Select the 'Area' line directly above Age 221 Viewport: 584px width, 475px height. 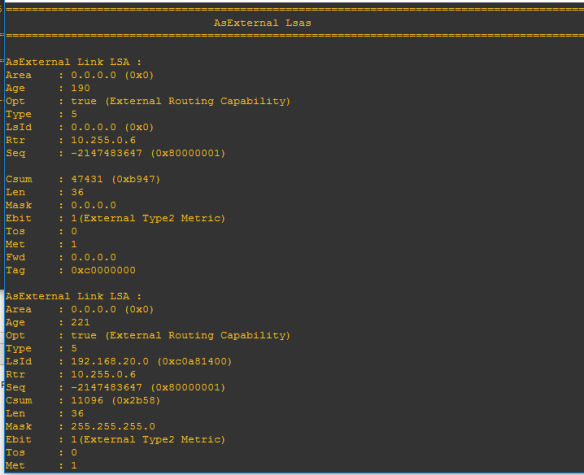[80, 309]
